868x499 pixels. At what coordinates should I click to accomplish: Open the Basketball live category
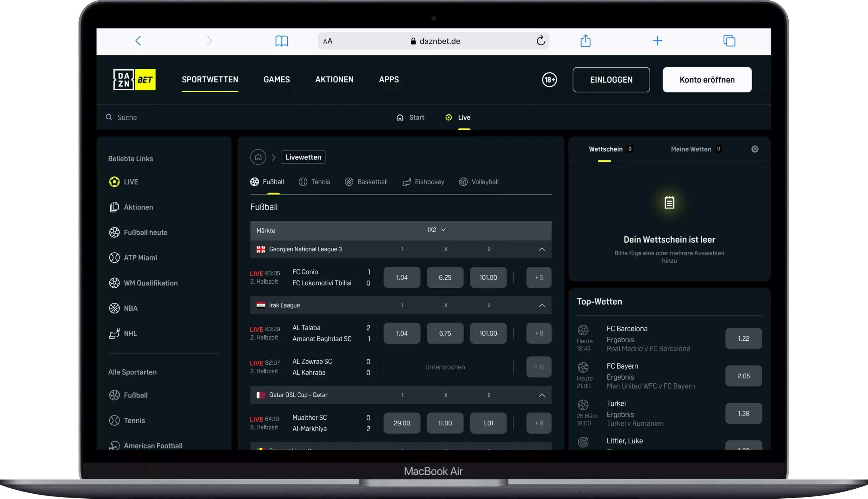366,182
